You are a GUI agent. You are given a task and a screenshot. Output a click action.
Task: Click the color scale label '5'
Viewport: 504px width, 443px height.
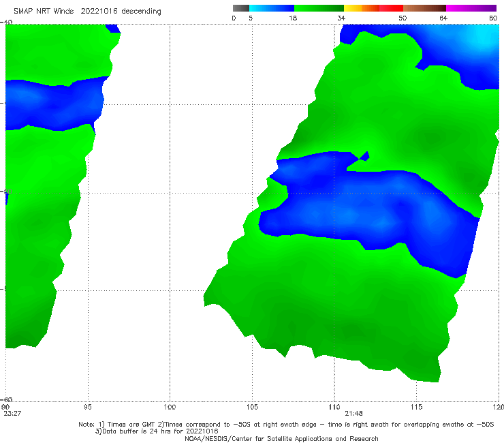pos(251,18)
